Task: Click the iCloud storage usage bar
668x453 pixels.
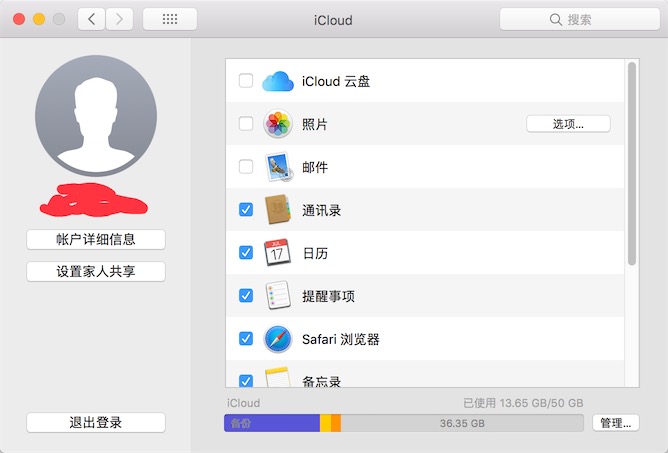Action: (404, 423)
